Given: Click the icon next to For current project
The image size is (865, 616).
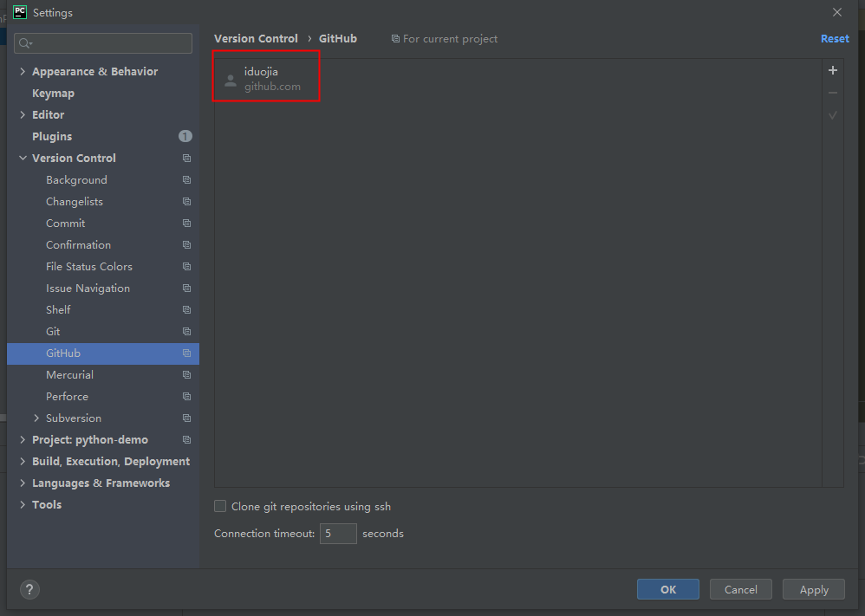Looking at the screenshot, I should pyautogui.click(x=395, y=39).
